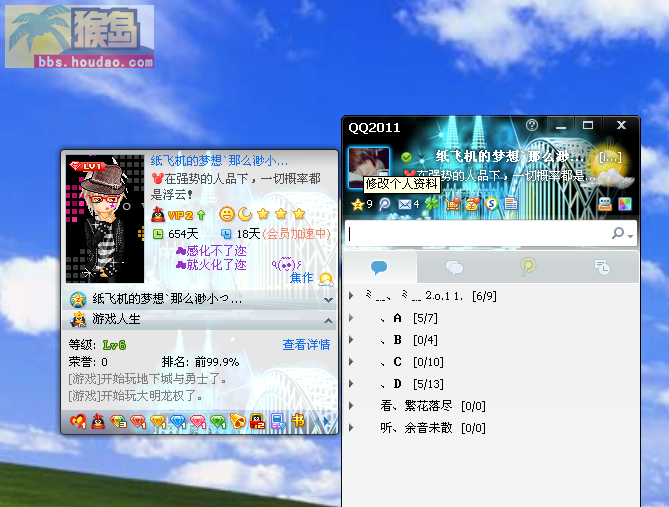This screenshot has width=669, height=507.
Task: Open online status dropdown beside green check
Action: 422,157
